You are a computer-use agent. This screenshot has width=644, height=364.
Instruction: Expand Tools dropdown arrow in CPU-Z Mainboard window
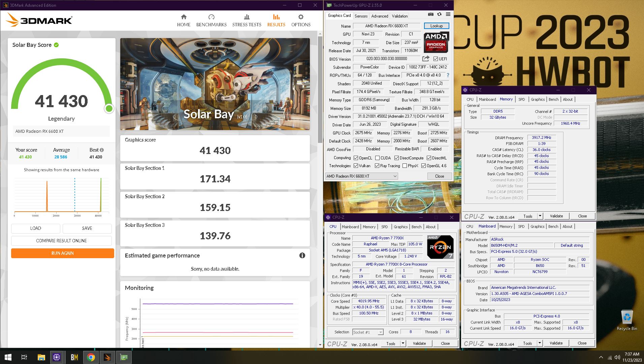click(x=540, y=343)
